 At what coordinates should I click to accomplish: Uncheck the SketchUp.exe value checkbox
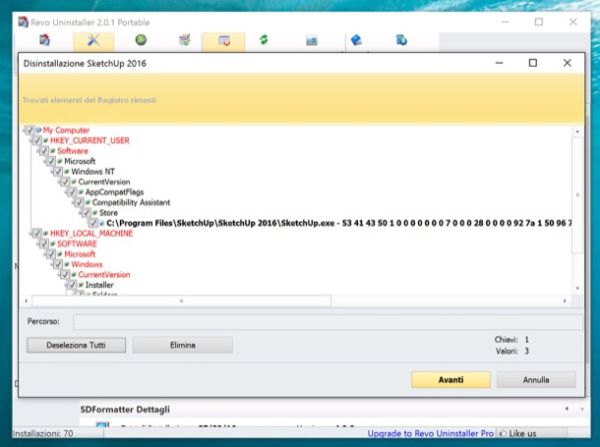(x=93, y=223)
